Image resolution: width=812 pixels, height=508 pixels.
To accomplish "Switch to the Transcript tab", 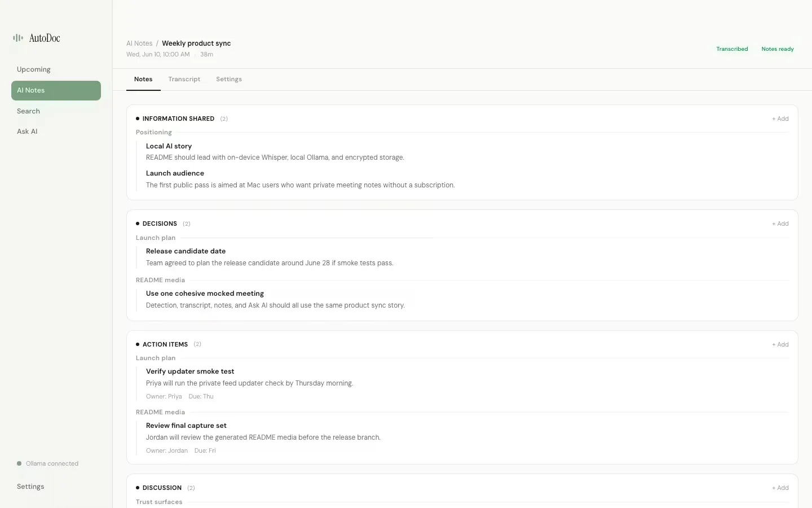I will pyautogui.click(x=184, y=79).
